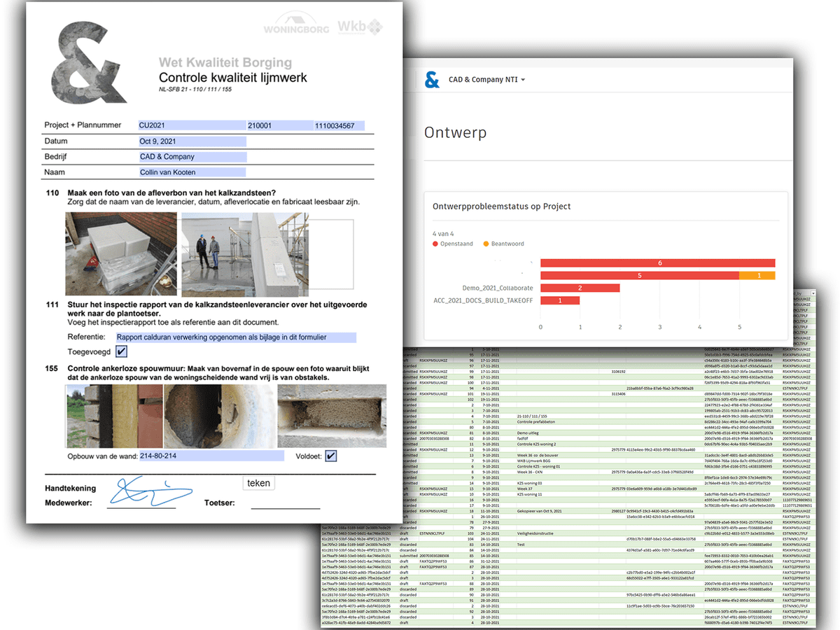Click the orange Beantwoord legend marker

(486, 244)
